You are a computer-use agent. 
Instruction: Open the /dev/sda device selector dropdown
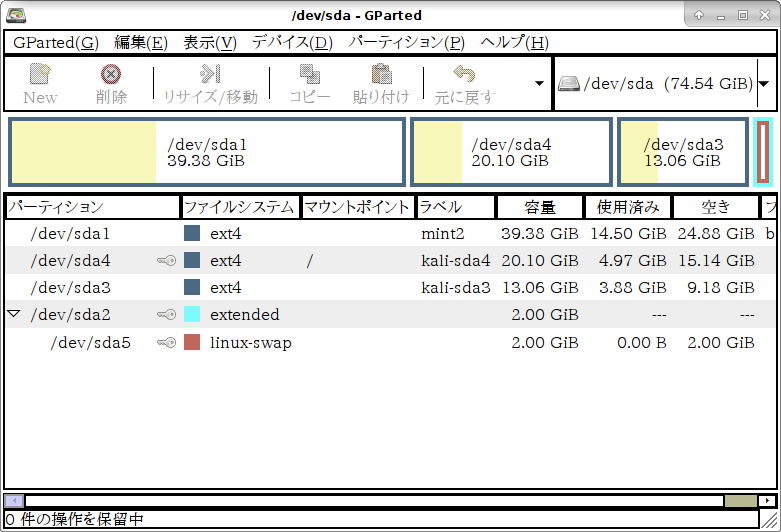764,84
